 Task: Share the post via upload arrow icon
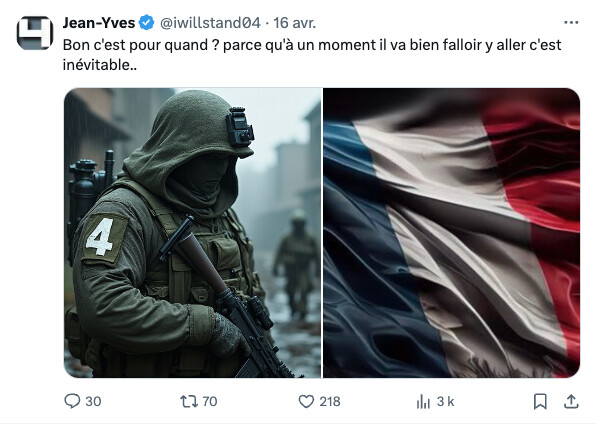click(571, 401)
